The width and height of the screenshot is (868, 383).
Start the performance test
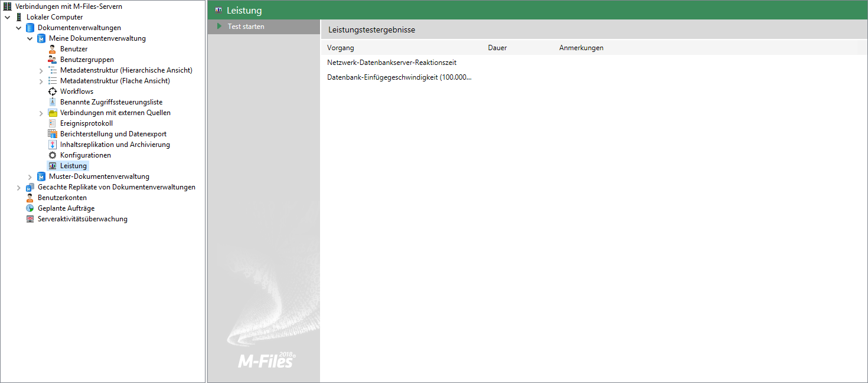(246, 27)
